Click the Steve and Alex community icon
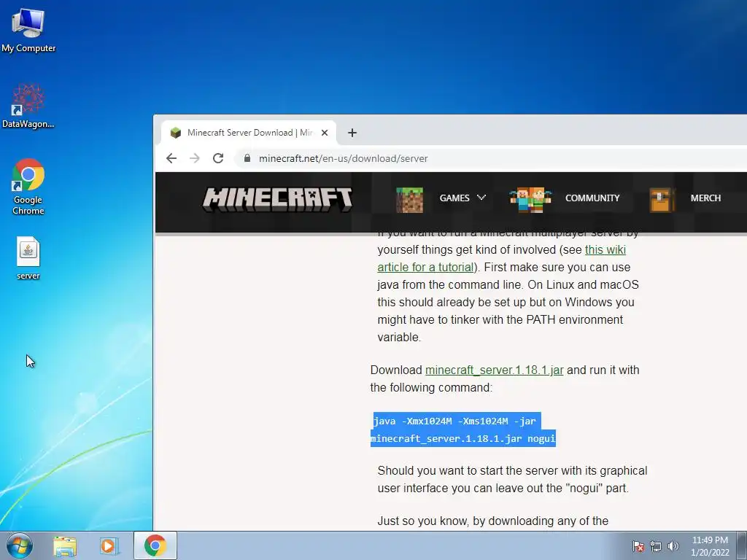 [x=530, y=200]
